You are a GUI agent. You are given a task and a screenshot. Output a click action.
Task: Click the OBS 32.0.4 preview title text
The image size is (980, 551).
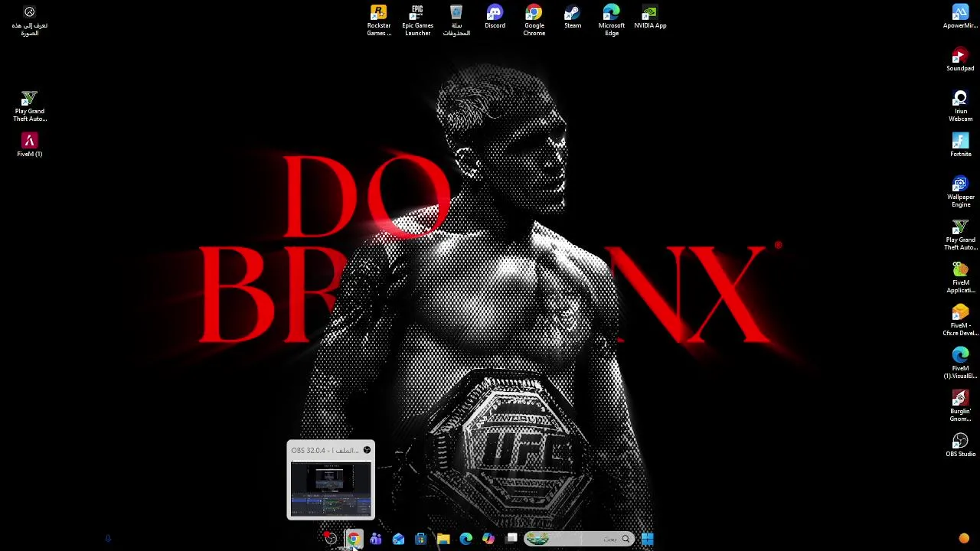coord(325,450)
